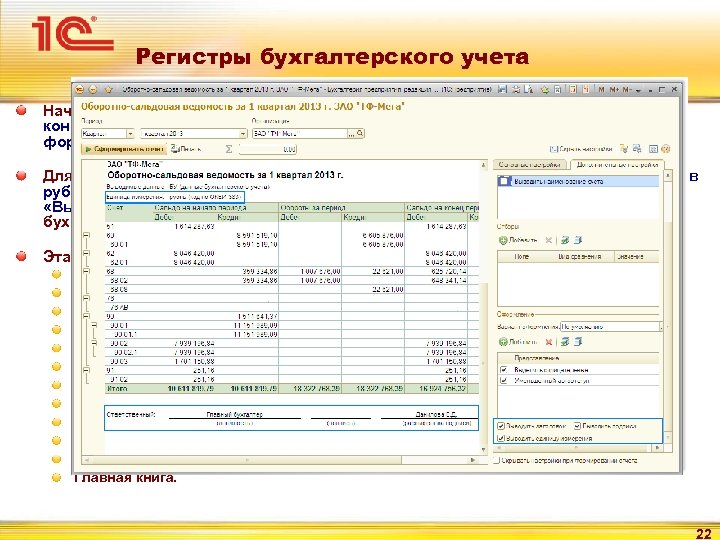Click the M+ memory add button

tap(614, 90)
